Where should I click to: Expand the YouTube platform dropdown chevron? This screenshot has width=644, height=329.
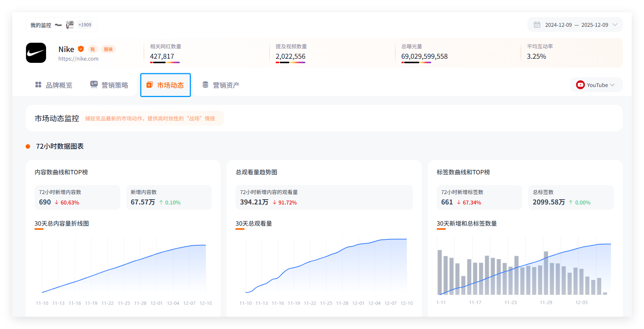click(x=612, y=85)
